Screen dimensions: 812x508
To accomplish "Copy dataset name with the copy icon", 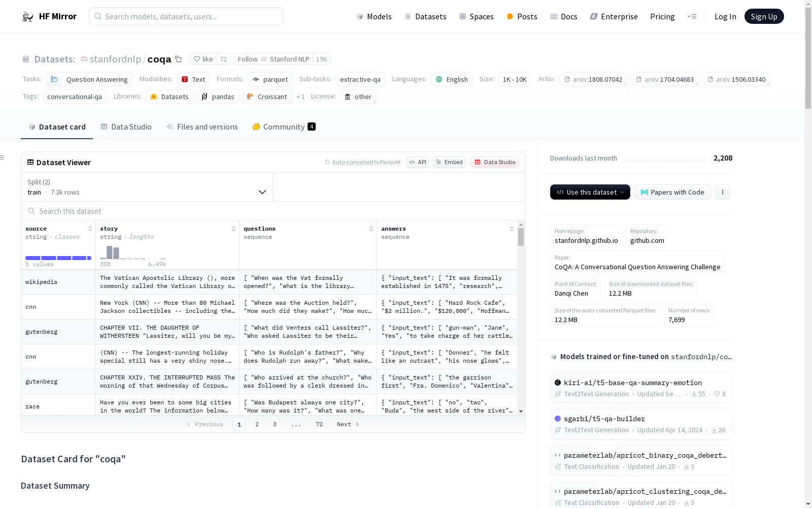I will tap(178, 59).
